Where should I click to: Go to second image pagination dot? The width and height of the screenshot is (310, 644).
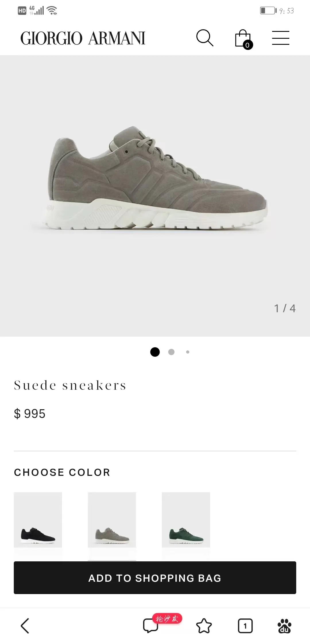171,352
